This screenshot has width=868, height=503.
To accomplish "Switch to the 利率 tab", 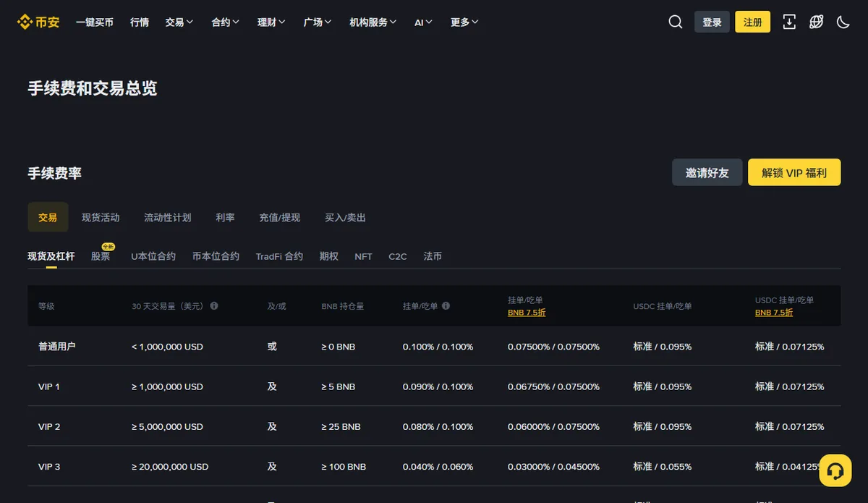I will (225, 217).
